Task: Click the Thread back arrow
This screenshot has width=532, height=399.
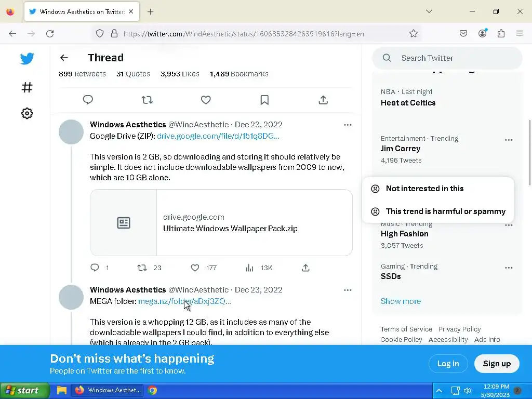Action: click(64, 58)
